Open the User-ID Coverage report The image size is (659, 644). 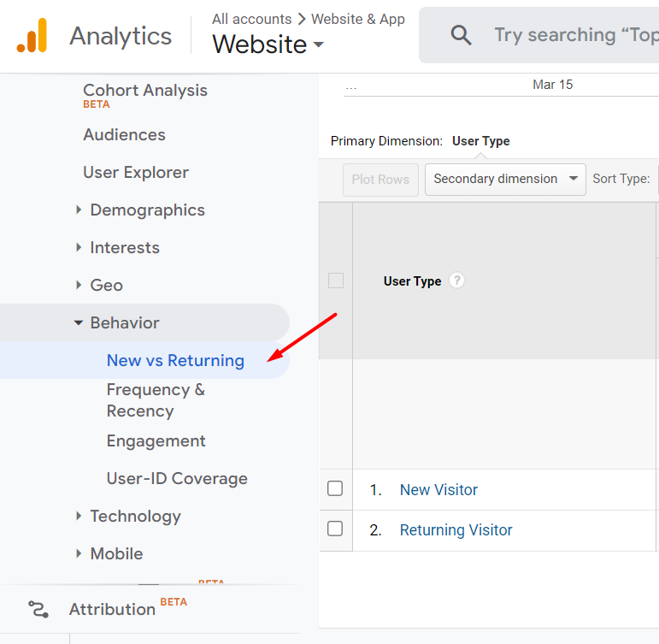(x=177, y=478)
